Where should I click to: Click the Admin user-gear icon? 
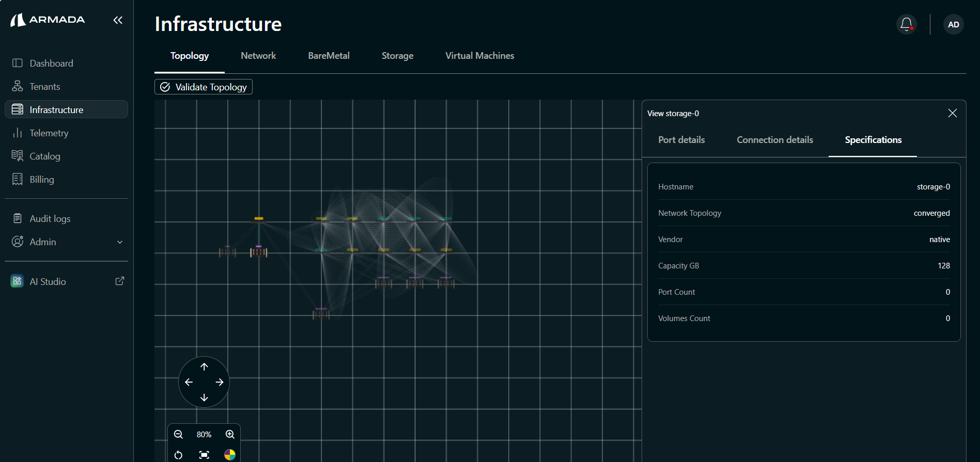pyautogui.click(x=18, y=242)
